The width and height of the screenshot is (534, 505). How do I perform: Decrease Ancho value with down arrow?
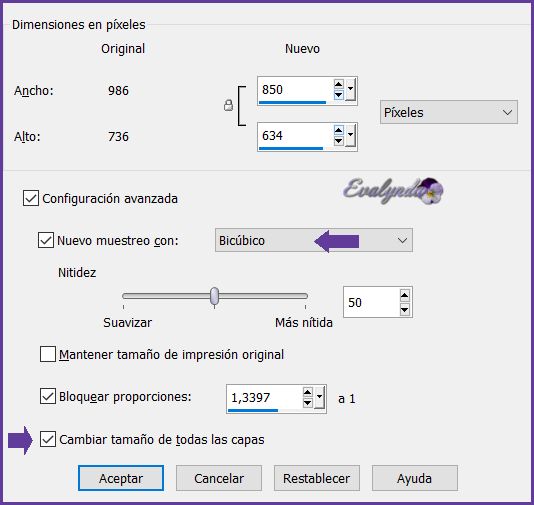(338, 95)
